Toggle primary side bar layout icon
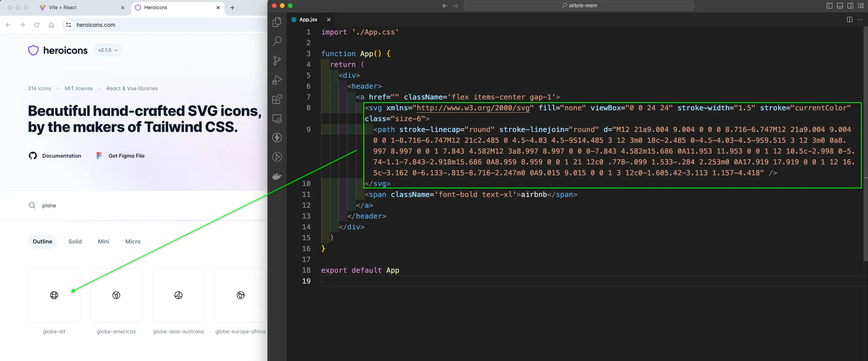Image resolution: width=868 pixels, height=361 pixels. [830, 6]
